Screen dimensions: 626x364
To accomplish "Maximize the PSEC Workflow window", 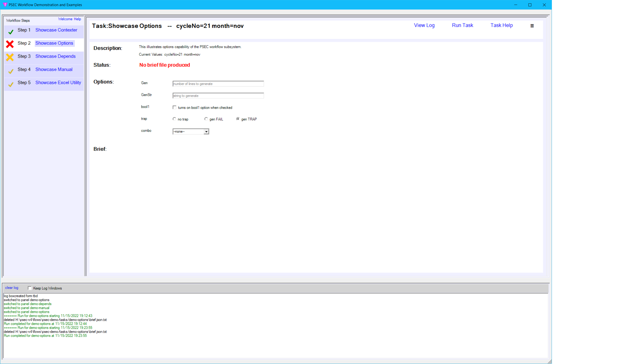I will (x=530, y=5).
